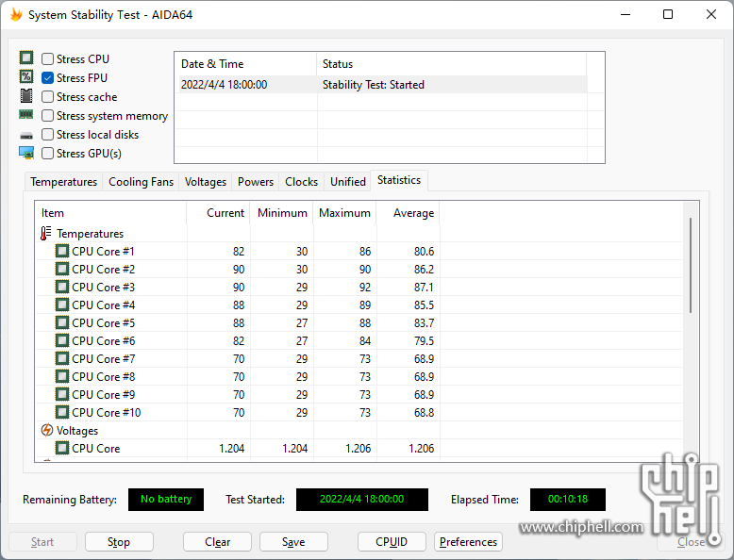Viewport: 734px width, 560px height.
Task: Enable the Stress cache checkbox
Action: [x=47, y=97]
